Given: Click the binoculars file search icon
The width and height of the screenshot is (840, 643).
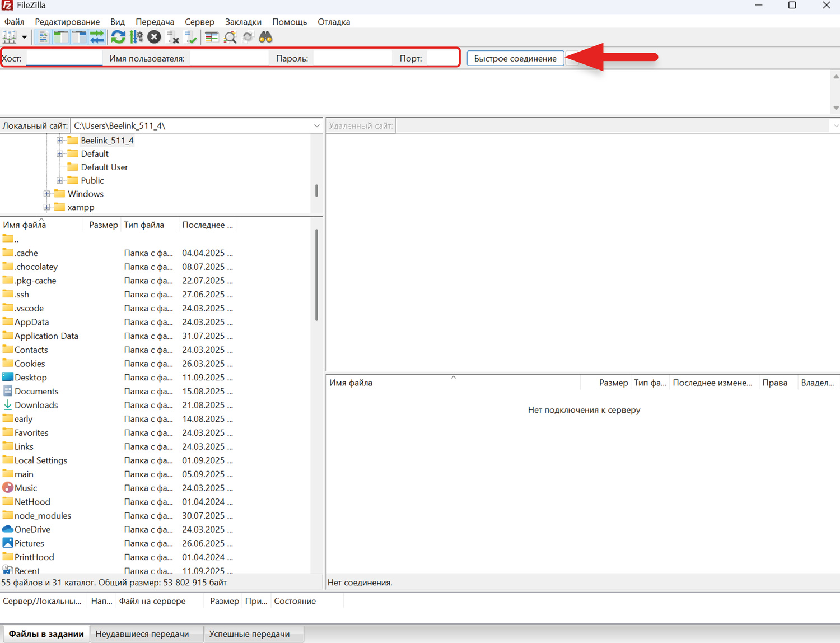Looking at the screenshot, I should coord(265,38).
